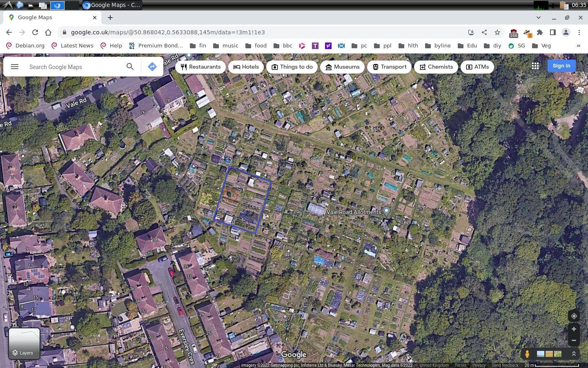The width and height of the screenshot is (588, 368).
Task: Open a new browser tab
Action: coord(110,18)
